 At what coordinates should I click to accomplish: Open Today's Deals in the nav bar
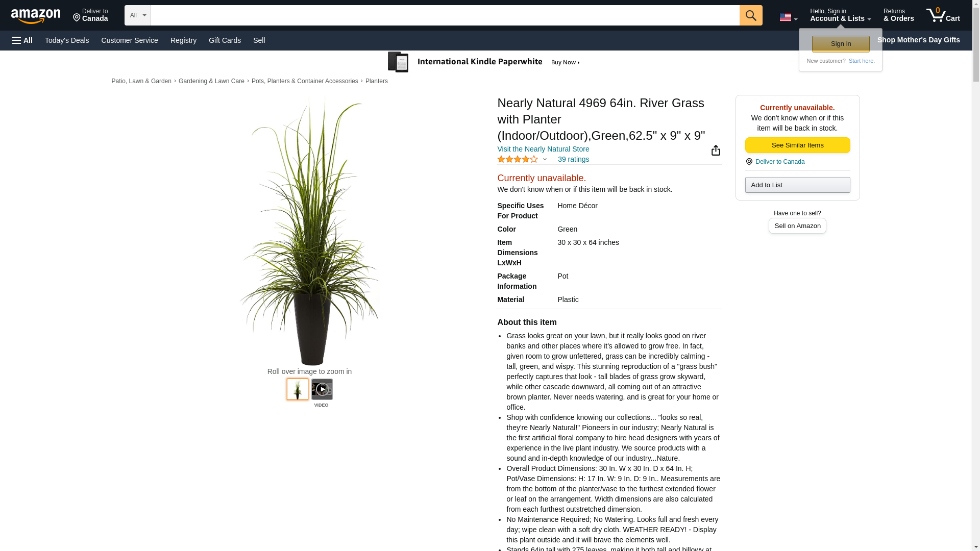(x=67, y=40)
